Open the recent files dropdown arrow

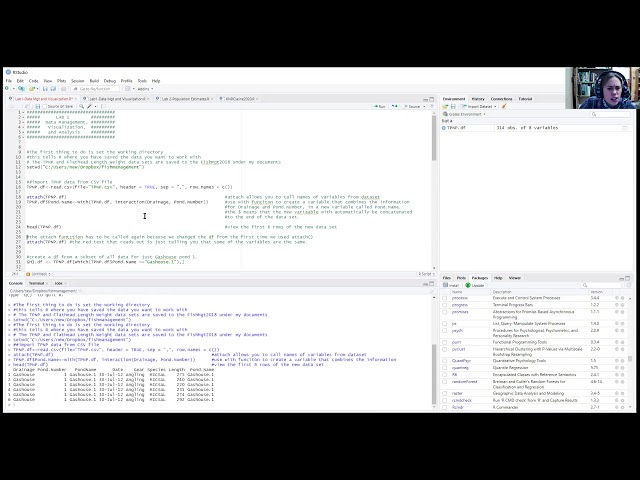38,89
